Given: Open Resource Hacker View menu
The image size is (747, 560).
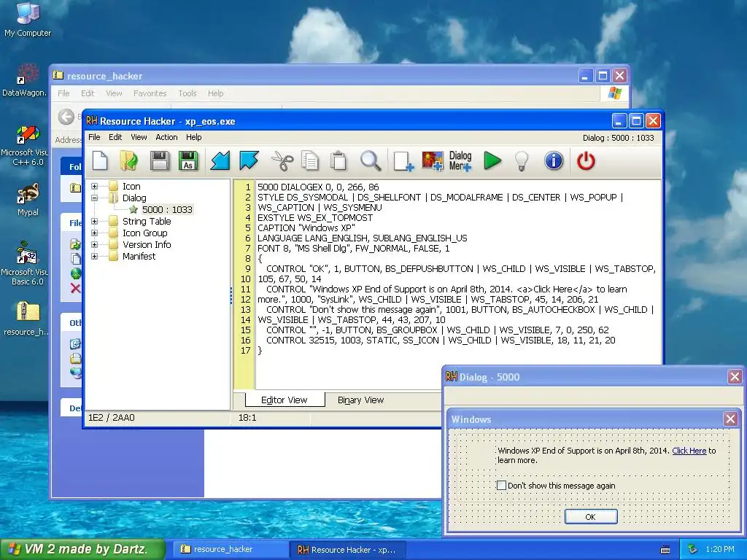Looking at the screenshot, I should click(x=139, y=137).
